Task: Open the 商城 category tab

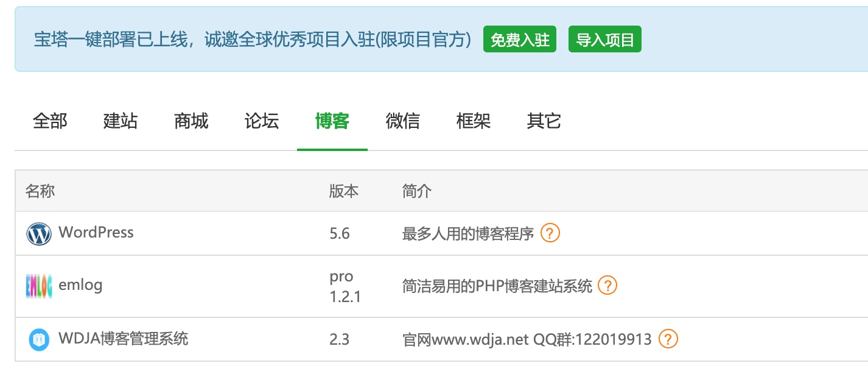Action: (191, 121)
